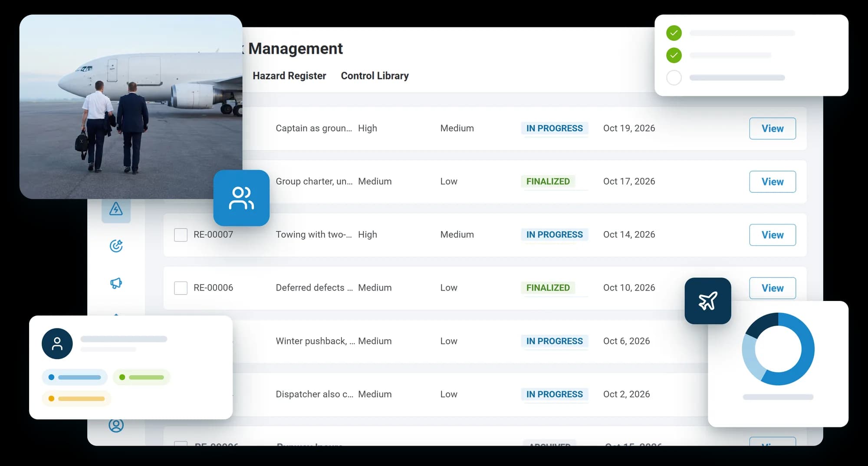868x466 pixels.
Task: Click the Deferred defects title
Action: [x=314, y=288]
